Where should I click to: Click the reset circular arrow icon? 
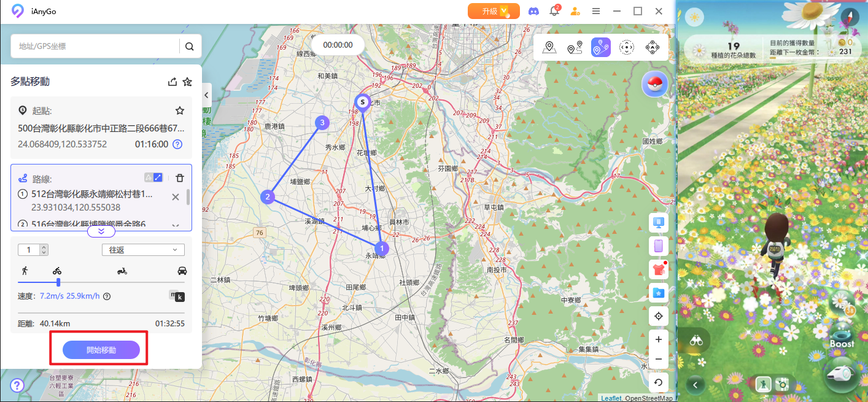pos(659,382)
